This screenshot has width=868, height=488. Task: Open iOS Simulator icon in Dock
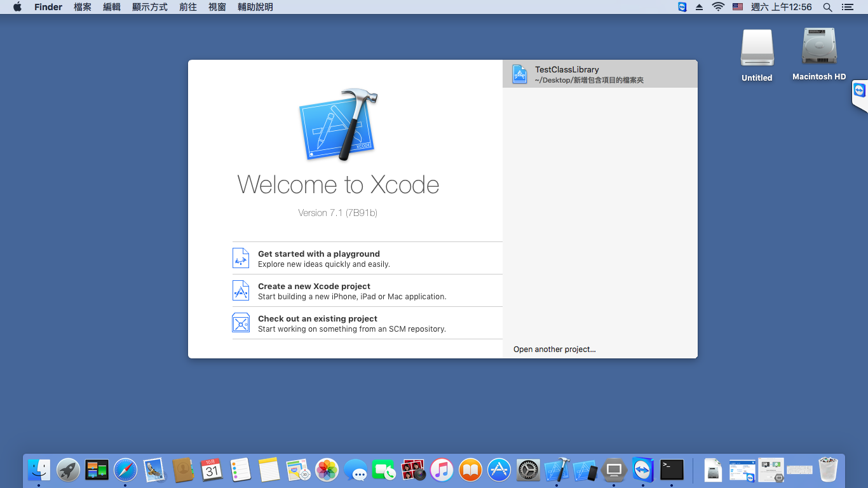[x=585, y=470]
